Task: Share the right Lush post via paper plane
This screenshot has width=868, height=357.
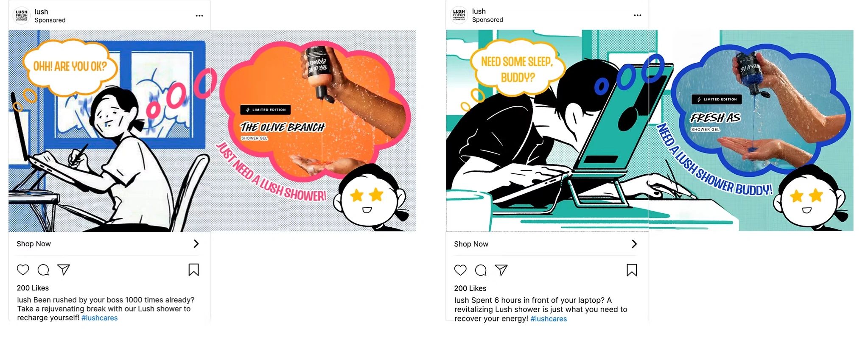Action: [501, 270]
